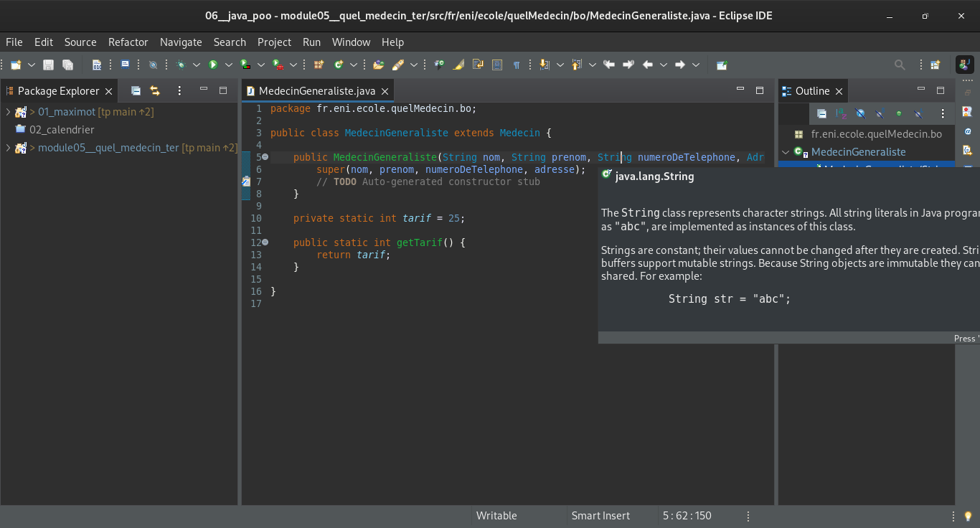Click the Save disk icon
This screenshot has height=528, width=980.
tap(48, 65)
